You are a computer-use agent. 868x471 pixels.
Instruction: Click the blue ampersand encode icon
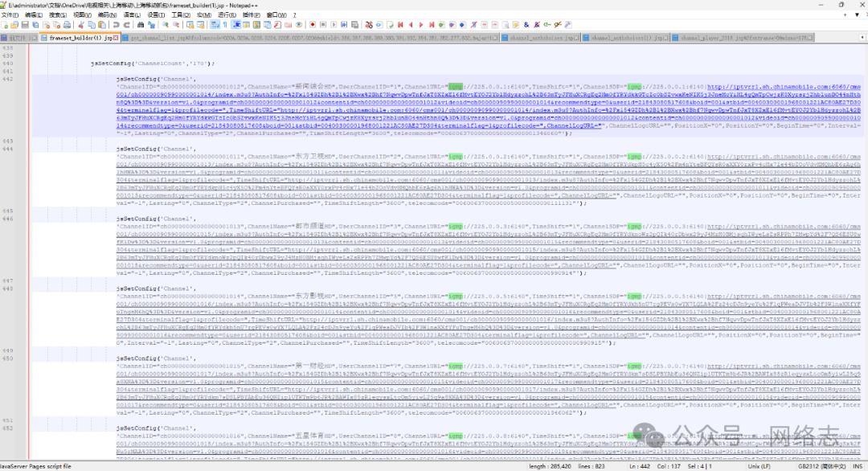pyautogui.click(x=526, y=25)
